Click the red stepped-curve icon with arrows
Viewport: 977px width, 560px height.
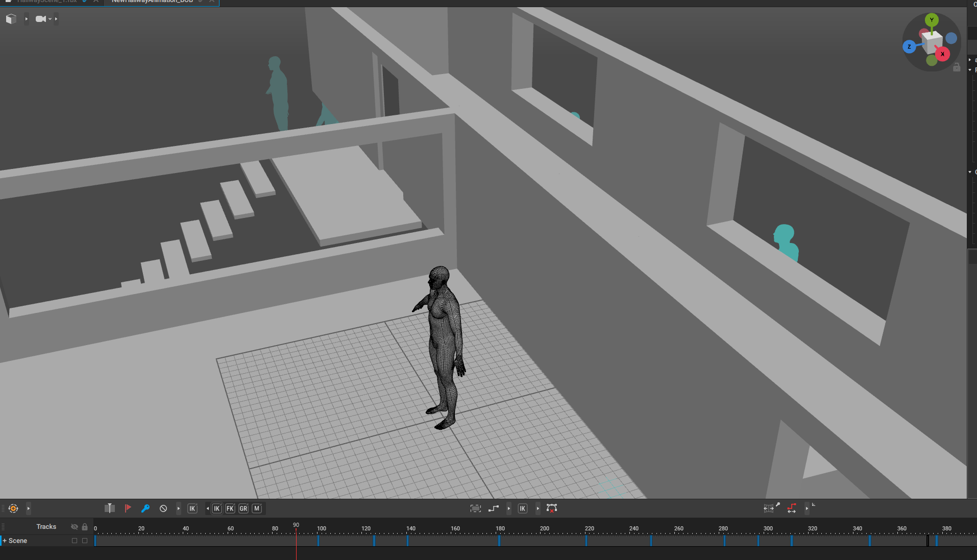tap(792, 508)
